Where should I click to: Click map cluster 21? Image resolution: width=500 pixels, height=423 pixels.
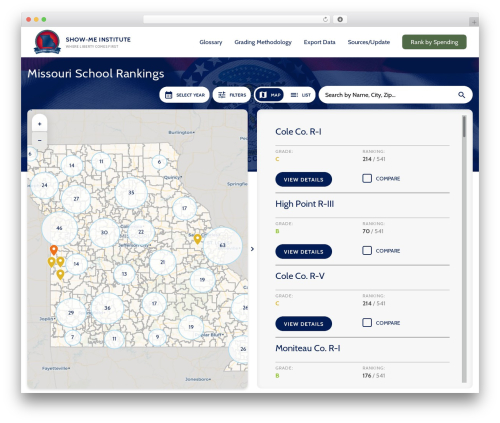point(163,262)
